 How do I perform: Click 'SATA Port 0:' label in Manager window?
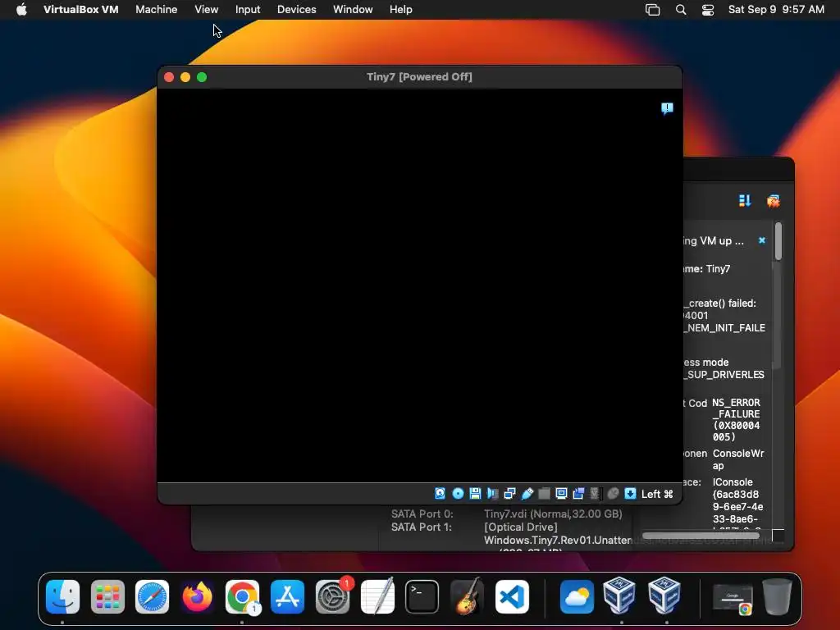(422, 514)
